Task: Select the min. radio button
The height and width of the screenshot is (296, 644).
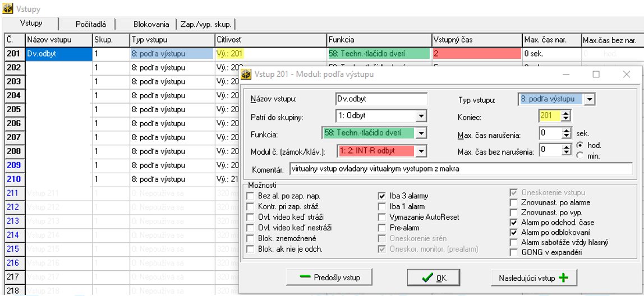Action: (x=579, y=155)
